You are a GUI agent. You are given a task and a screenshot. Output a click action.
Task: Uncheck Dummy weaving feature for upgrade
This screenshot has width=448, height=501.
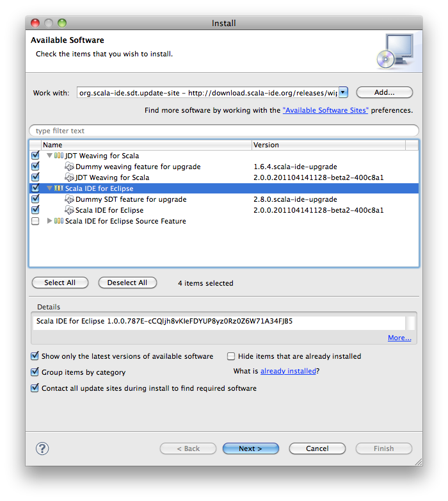(x=35, y=166)
